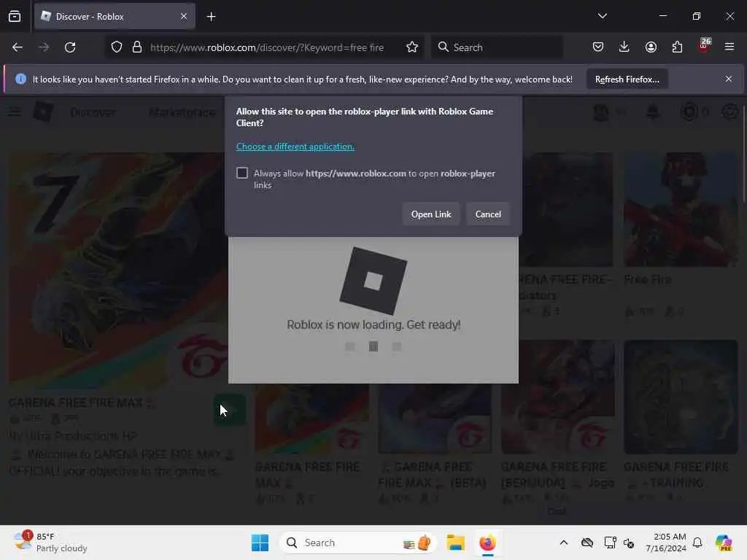747x560 pixels.
Task: Open the Firefox account icon
Action: 651,47
